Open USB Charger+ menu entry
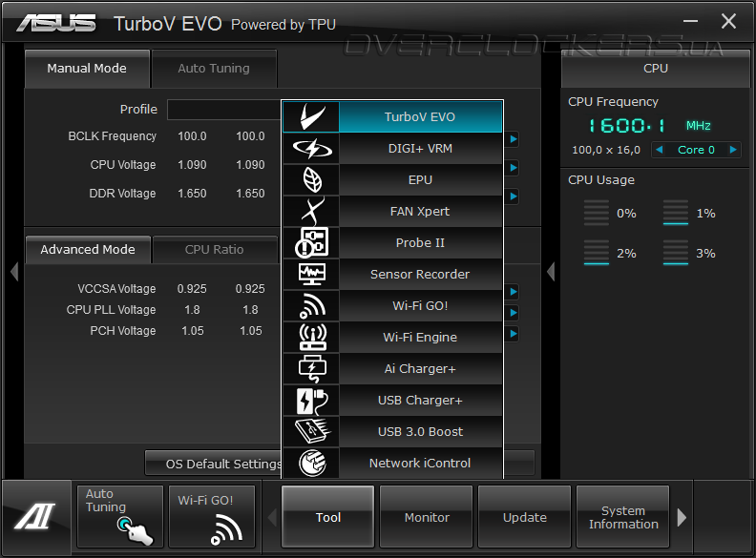Image resolution: width=756 pixels, height=558 pixels. [420, 400]
